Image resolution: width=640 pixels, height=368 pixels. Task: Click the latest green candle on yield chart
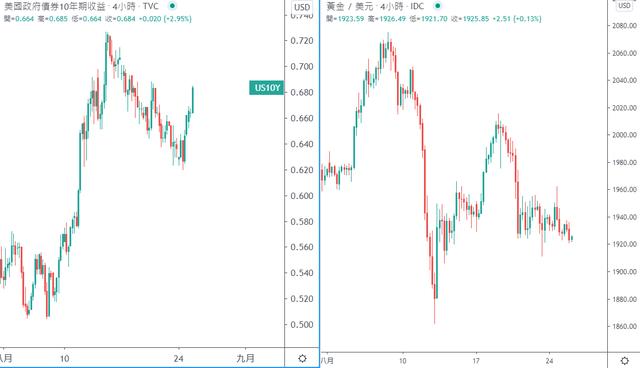pos(193,100)
